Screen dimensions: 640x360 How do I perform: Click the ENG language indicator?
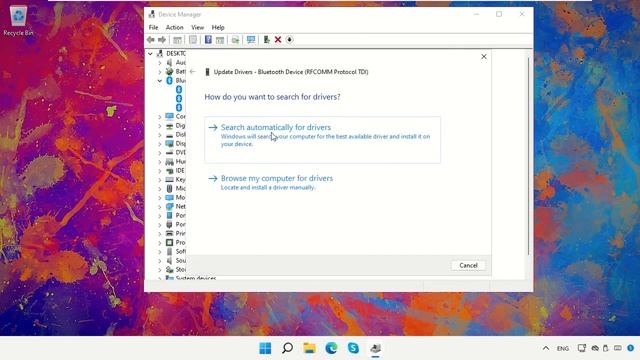click(x=563, y=348)
